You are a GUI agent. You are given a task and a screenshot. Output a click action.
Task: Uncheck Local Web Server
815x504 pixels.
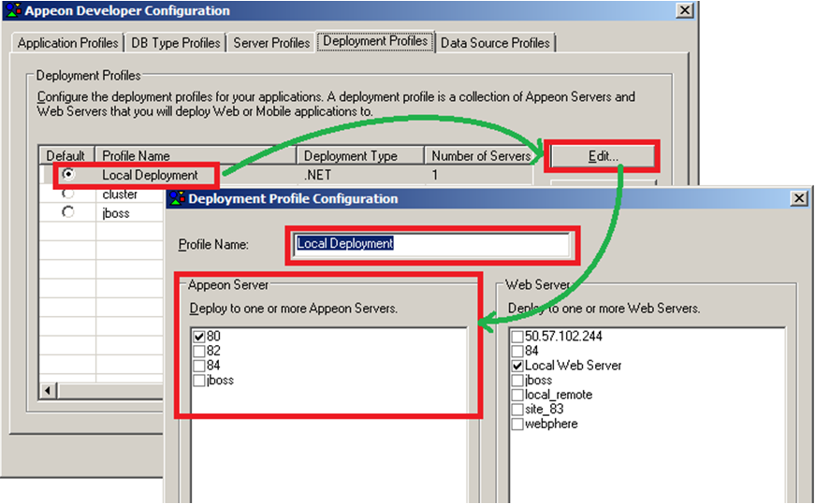click(517, 366)
